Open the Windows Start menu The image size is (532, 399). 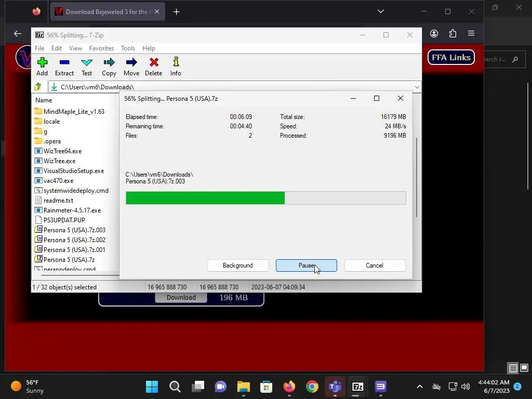tap(152, 387)
